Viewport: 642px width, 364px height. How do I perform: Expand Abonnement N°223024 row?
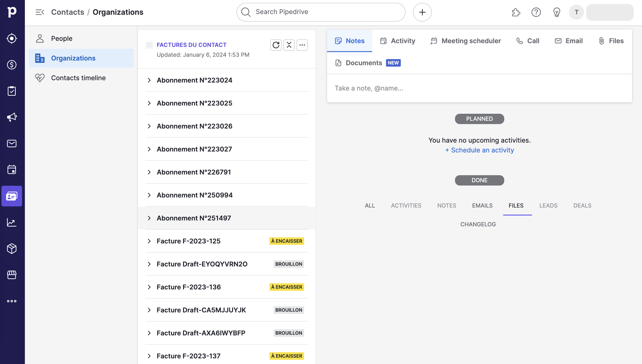[x=149, y=80]
